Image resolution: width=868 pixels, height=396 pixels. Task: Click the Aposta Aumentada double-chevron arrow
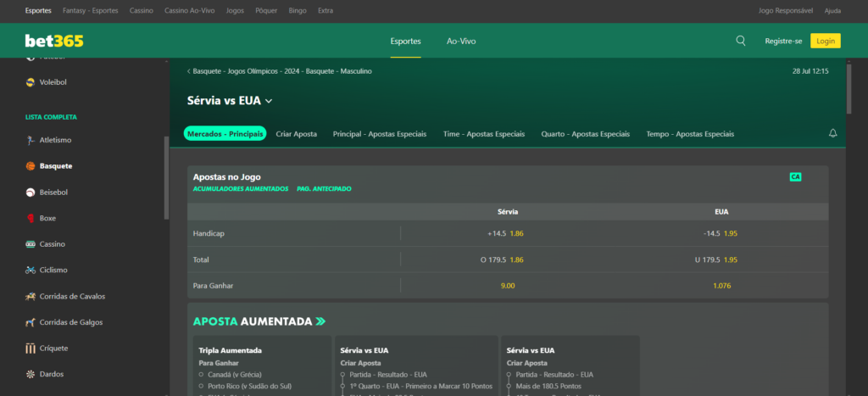(x=320, y=321)
